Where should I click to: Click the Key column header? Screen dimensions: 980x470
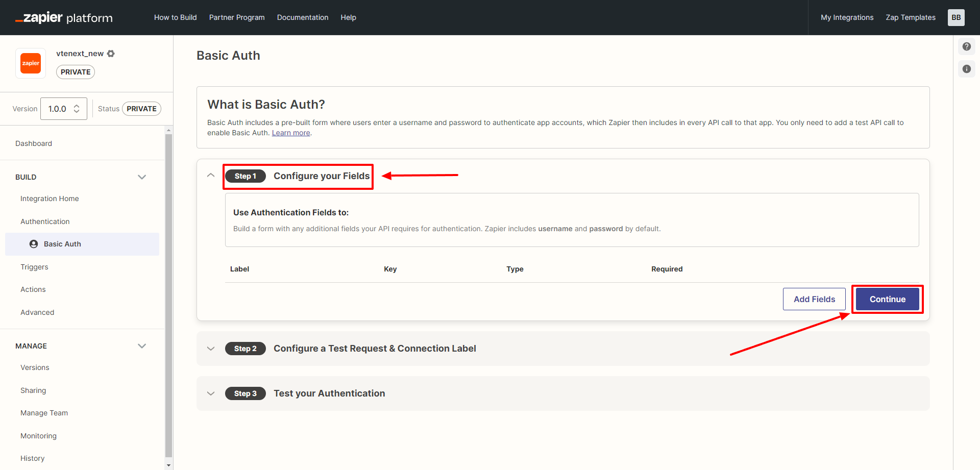tap(390, 269)
